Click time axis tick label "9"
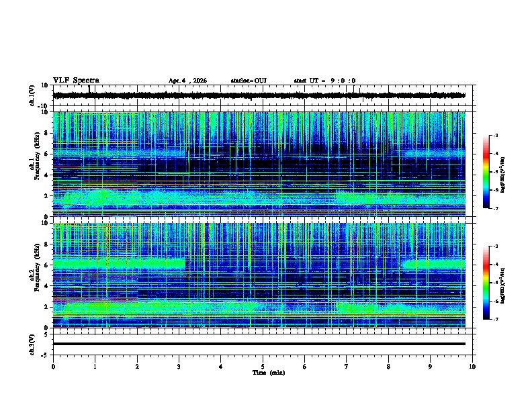Image resolution: width=532 pixels, height=411 pixels. tap(430, 367)
